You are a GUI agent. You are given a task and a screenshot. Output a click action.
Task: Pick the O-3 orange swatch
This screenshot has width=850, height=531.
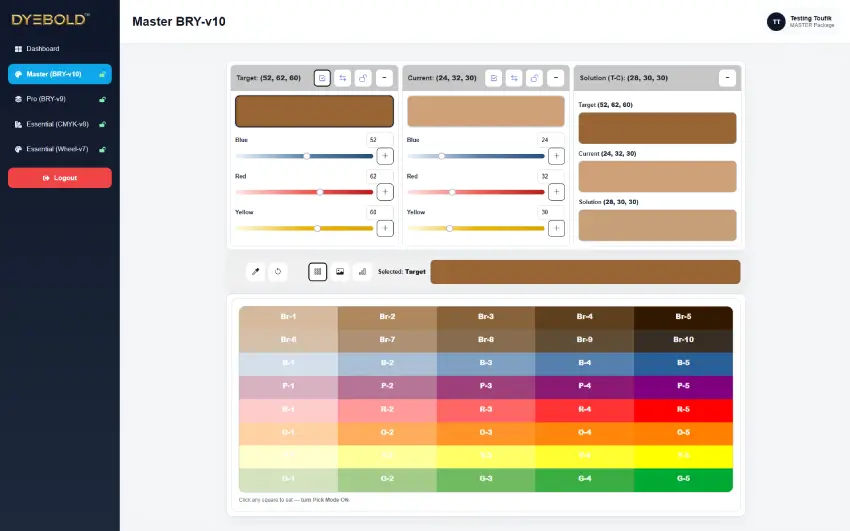click(x=486, y=432)
